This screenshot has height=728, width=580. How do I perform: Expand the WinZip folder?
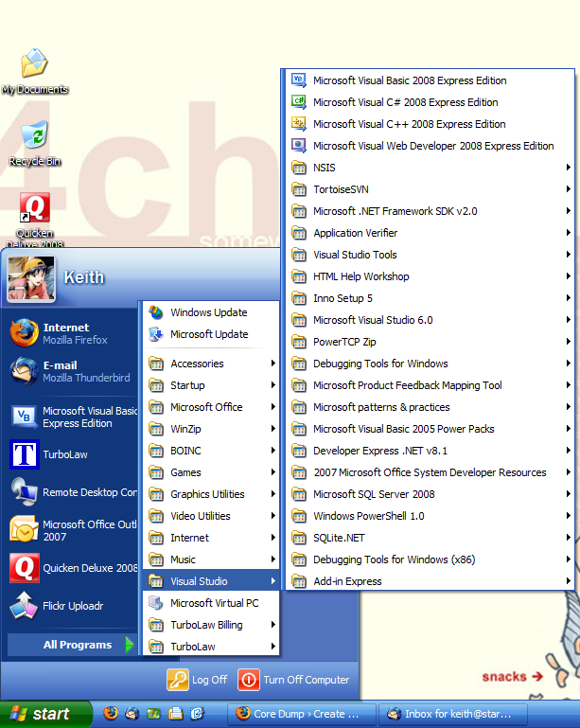click(x=211, y=429)
